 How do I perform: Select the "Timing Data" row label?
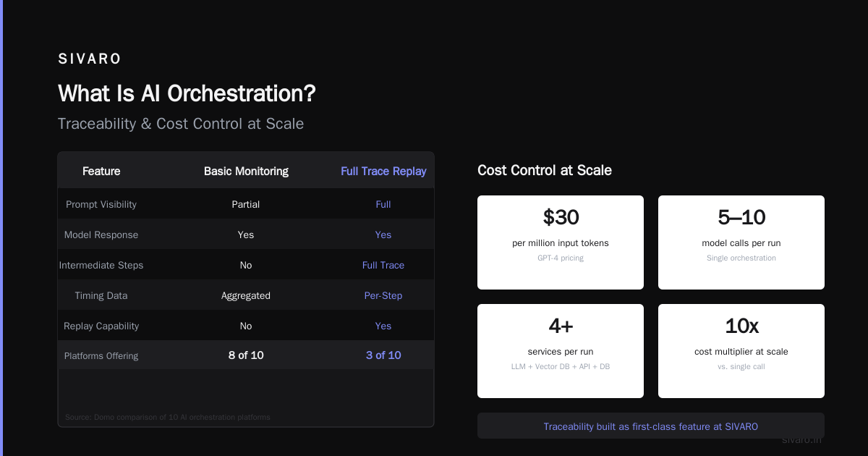click(x=101, y=296)
